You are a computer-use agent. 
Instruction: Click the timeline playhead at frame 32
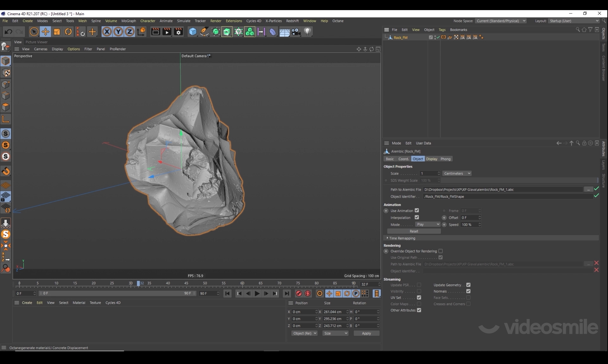click(x=138, y=283)
